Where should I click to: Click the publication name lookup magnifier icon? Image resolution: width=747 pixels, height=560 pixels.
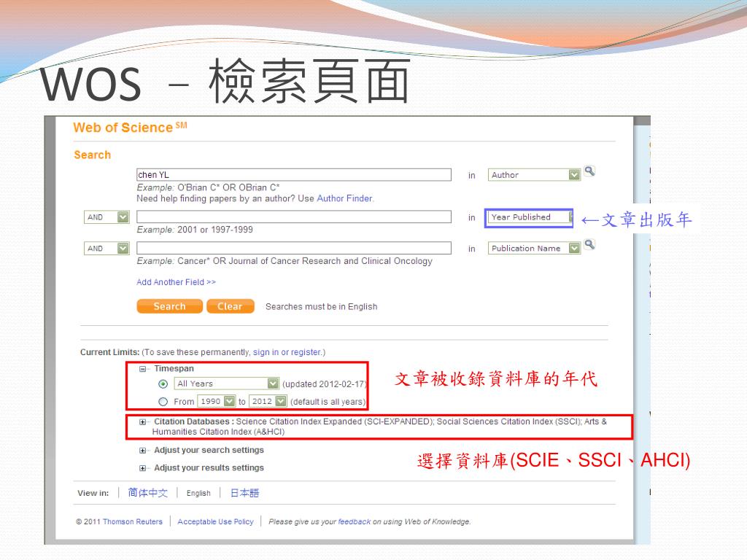point(589,244)
